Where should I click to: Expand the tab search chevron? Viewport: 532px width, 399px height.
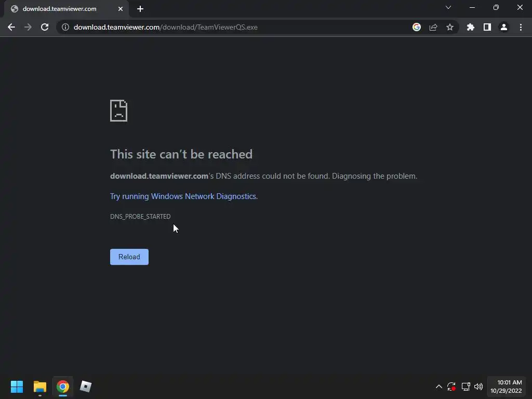click(448, 7)
